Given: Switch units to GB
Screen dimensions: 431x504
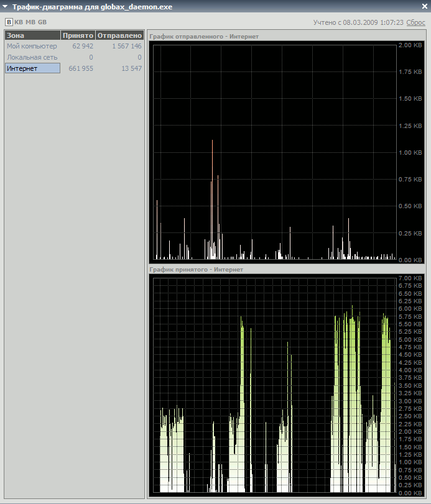Looking at the screenshot, I should pyautogui.click(x=42, y=22).
